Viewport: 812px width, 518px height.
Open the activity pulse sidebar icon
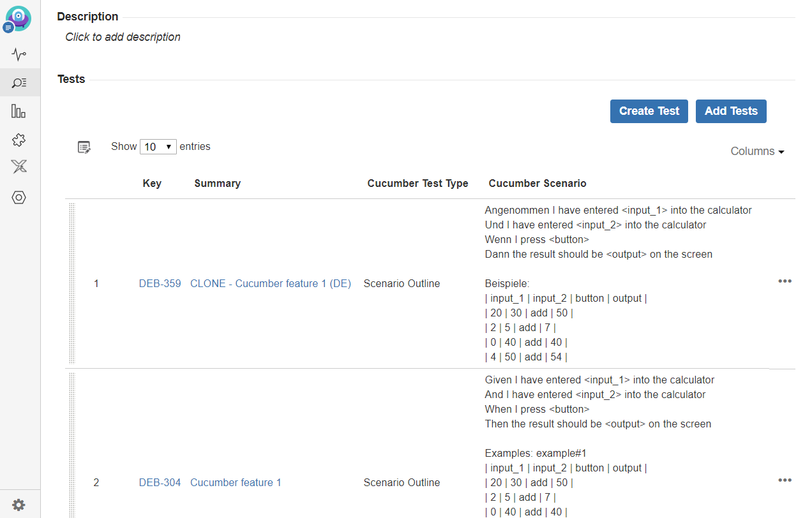pos(19,54)
